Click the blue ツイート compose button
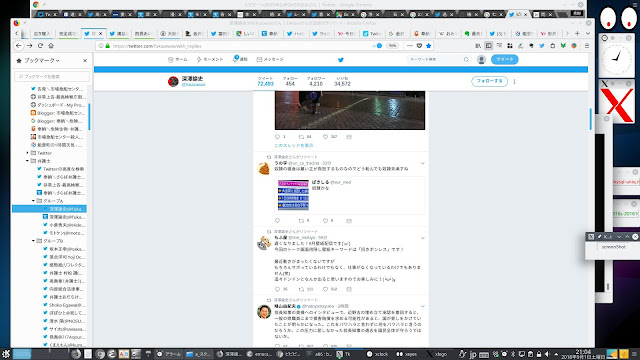The width and height of the screenshot is (640, 360). (x=504, y=59)
